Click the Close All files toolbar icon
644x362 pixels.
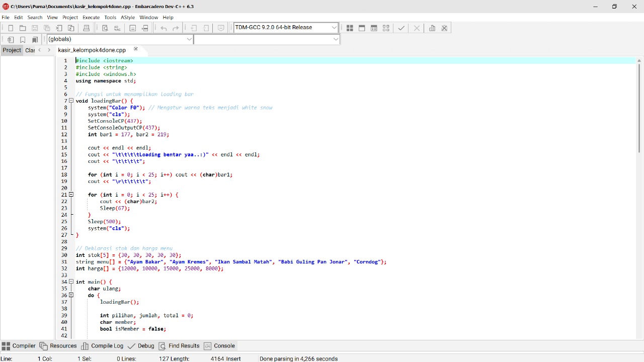coord(71,28)
